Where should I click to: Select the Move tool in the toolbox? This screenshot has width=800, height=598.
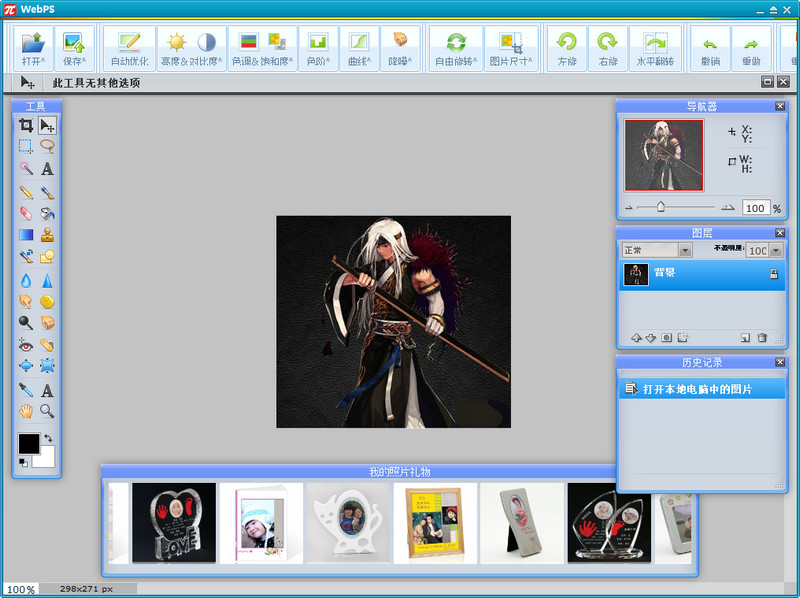click(47, 125)
